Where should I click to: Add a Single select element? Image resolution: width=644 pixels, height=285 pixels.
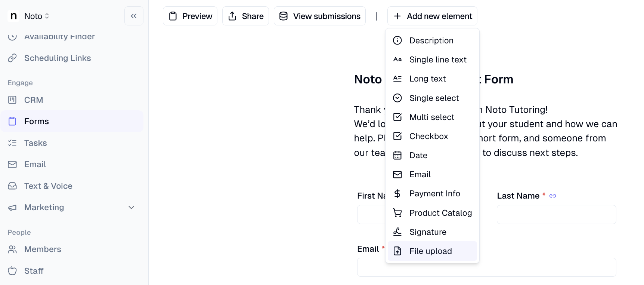[x=432, y=98]
